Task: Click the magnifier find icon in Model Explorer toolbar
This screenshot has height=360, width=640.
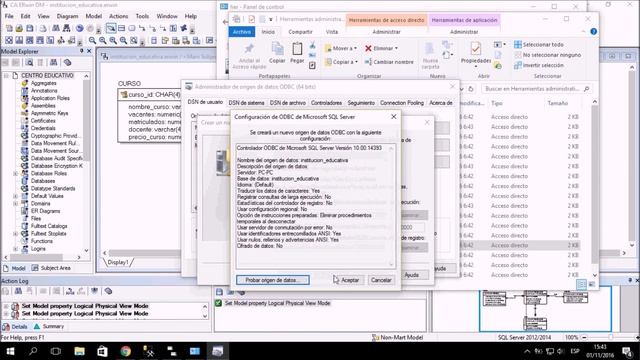Action: (x=29, y=62)
